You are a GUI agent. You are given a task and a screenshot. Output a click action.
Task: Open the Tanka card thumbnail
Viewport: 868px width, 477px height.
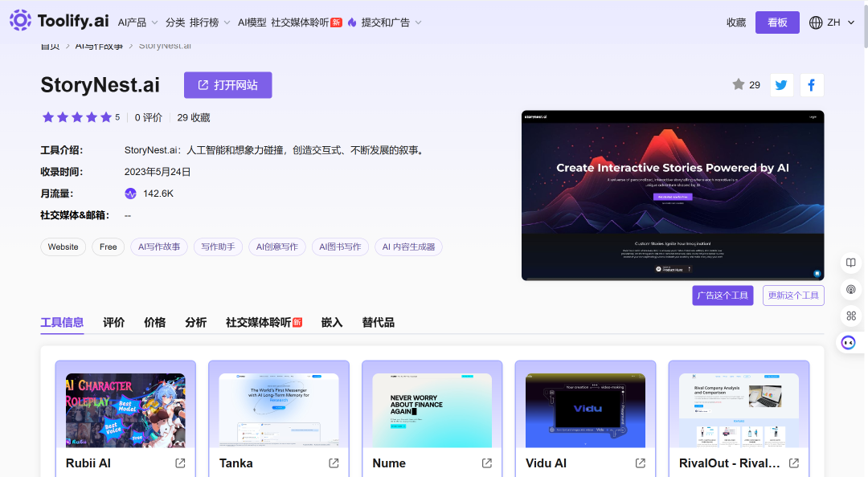click(279, 410)
